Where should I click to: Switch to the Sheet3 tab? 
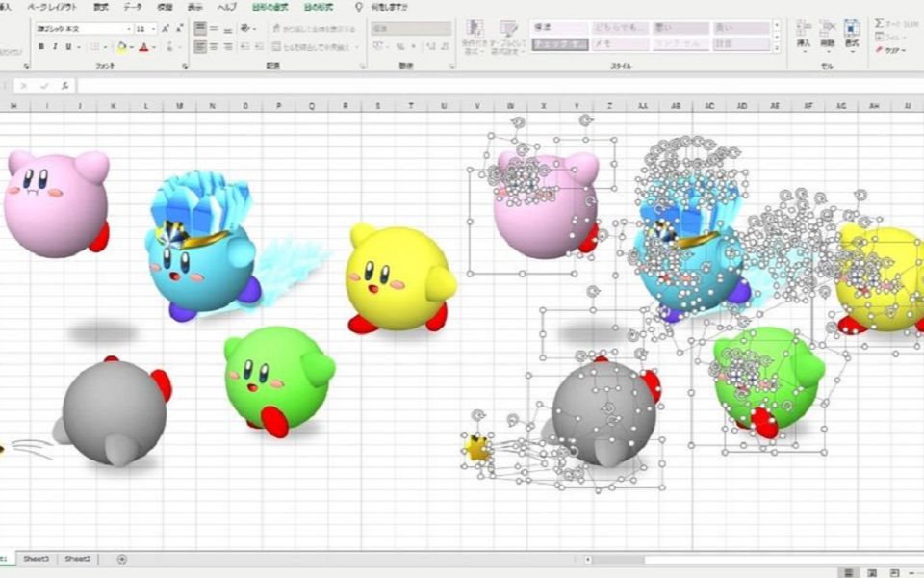click(x=37, y=559)
